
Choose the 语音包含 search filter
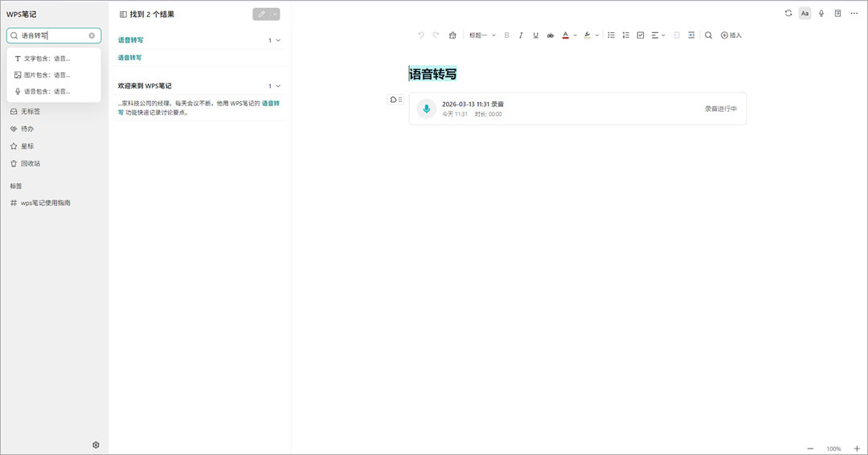click(54, 92)
